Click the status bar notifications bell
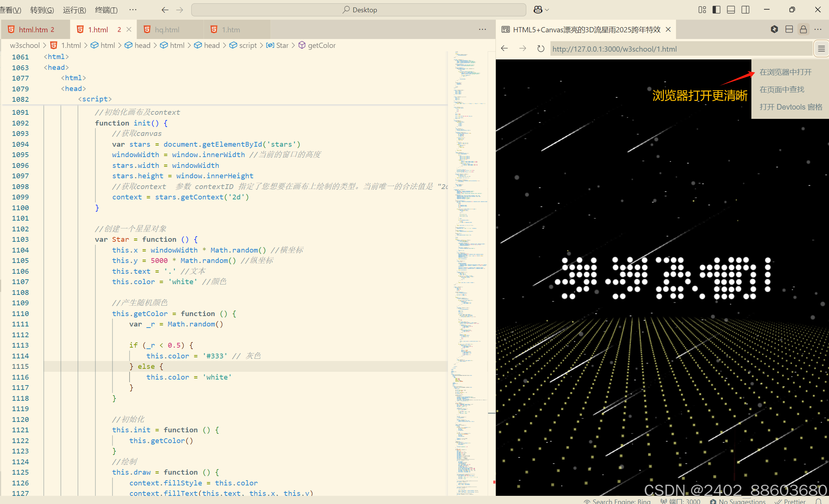 point(818,501)
